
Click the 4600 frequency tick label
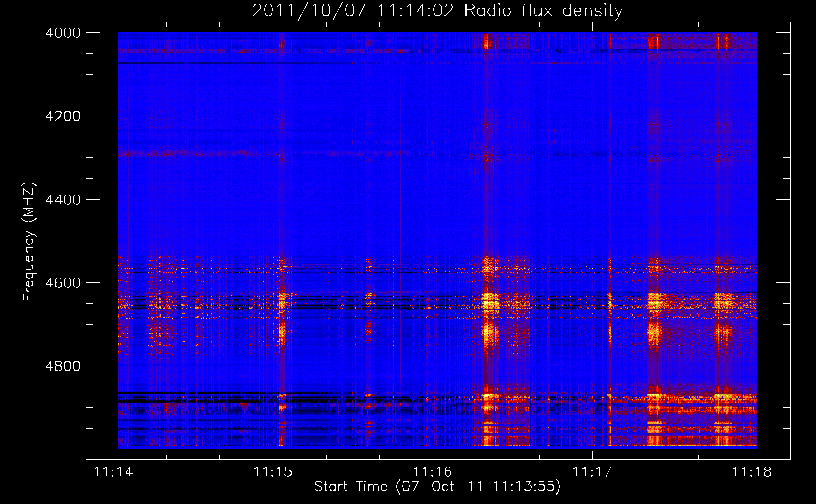coord(63,283)
